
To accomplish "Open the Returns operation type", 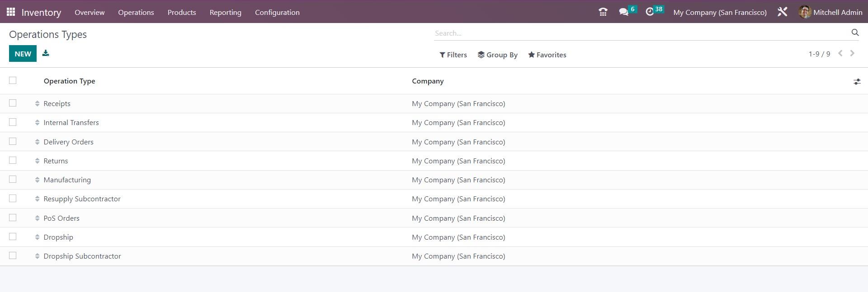I will (56, 161).
